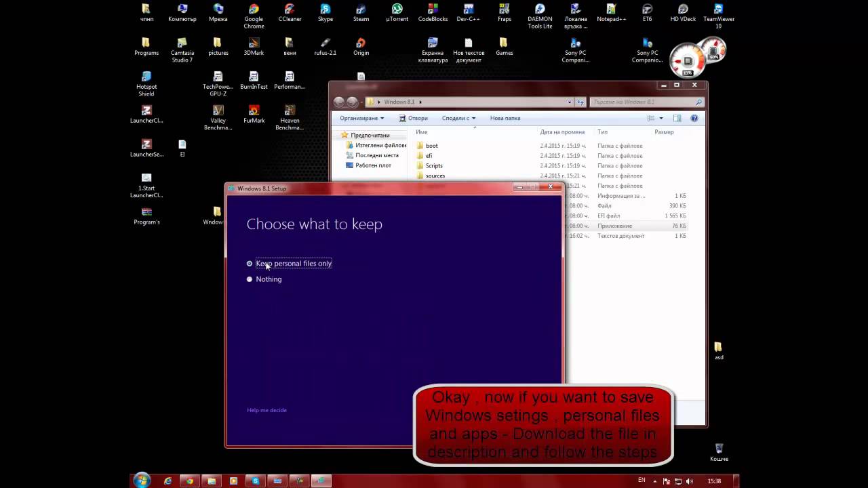The height and width of the screenshot is (488, 868).
Task: Open the Valley Benchmark desktop icon
Action: pos(218,118)
